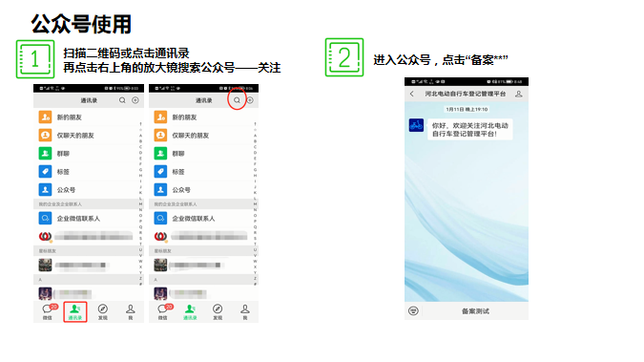Tap the 企业微信联系人 label in second phone screenshot

tap(194, 219)
